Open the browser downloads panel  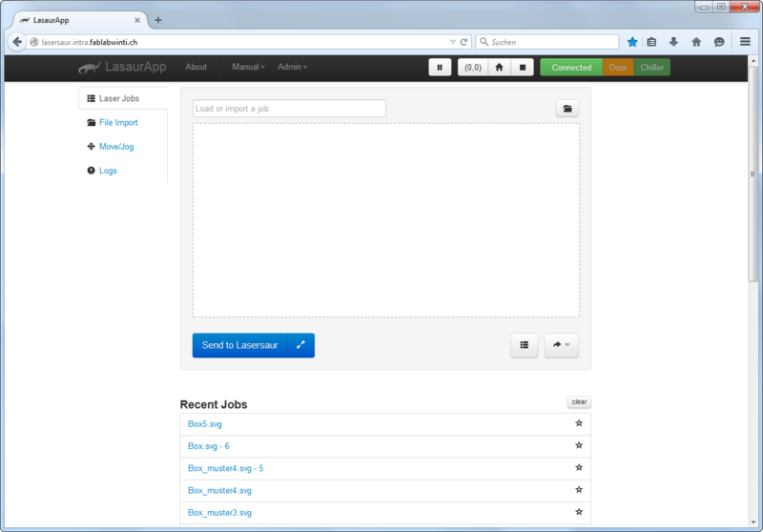pyautogui.click(x=673, y=42)
